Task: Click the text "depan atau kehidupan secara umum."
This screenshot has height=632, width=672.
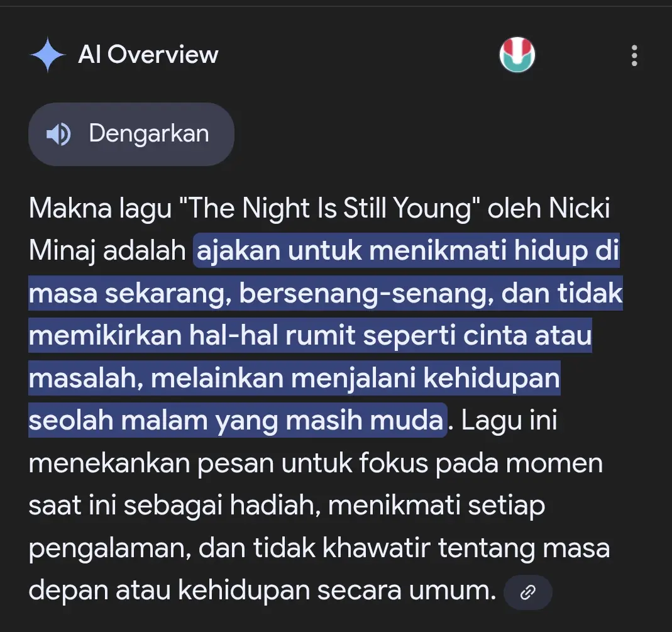Action: 262,590
